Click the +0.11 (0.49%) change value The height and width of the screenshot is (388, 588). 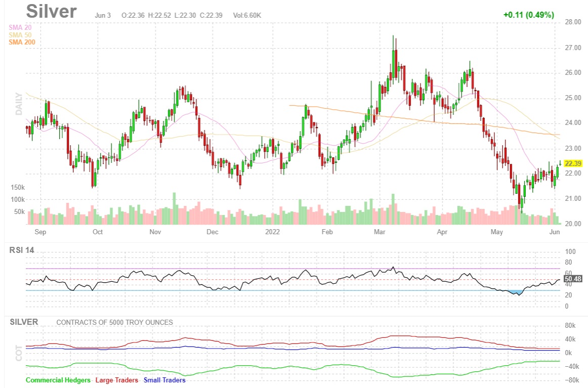click(x=529, y=15)
